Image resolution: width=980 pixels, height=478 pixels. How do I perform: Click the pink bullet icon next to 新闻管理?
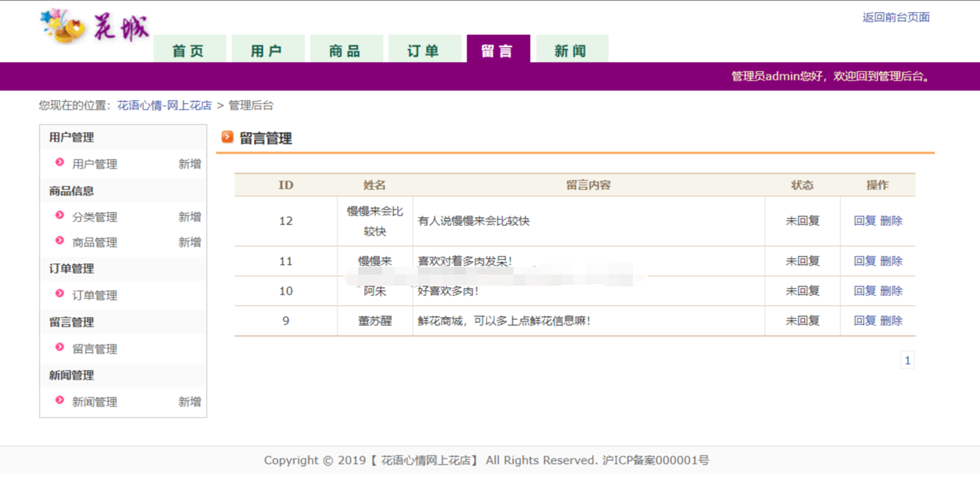coord(60,400)
